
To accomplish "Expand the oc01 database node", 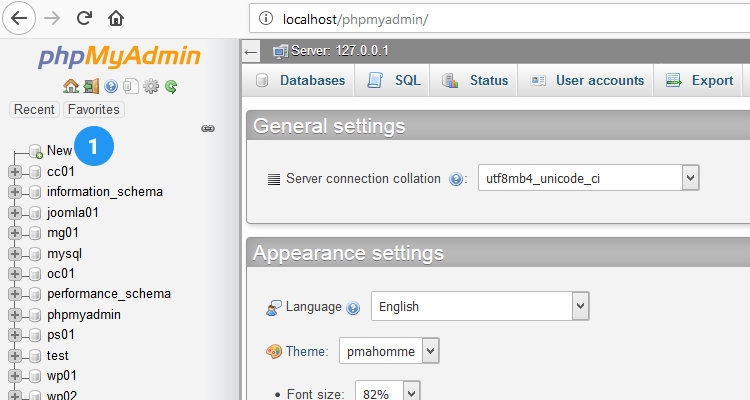I will (15, 274).
